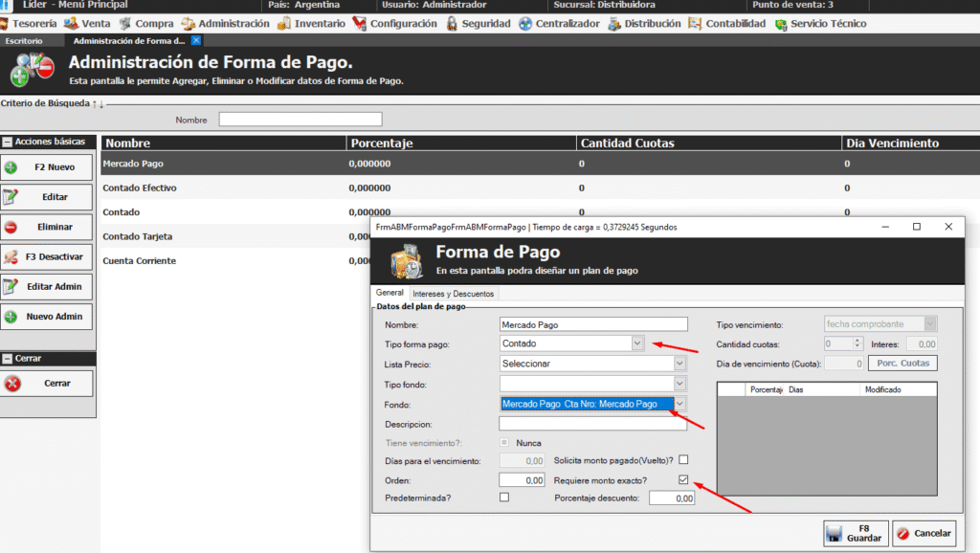The width and height of the screenshot is (980, 553).
Task: Check the Predeterminada checkbox
Action: (504, 498)
